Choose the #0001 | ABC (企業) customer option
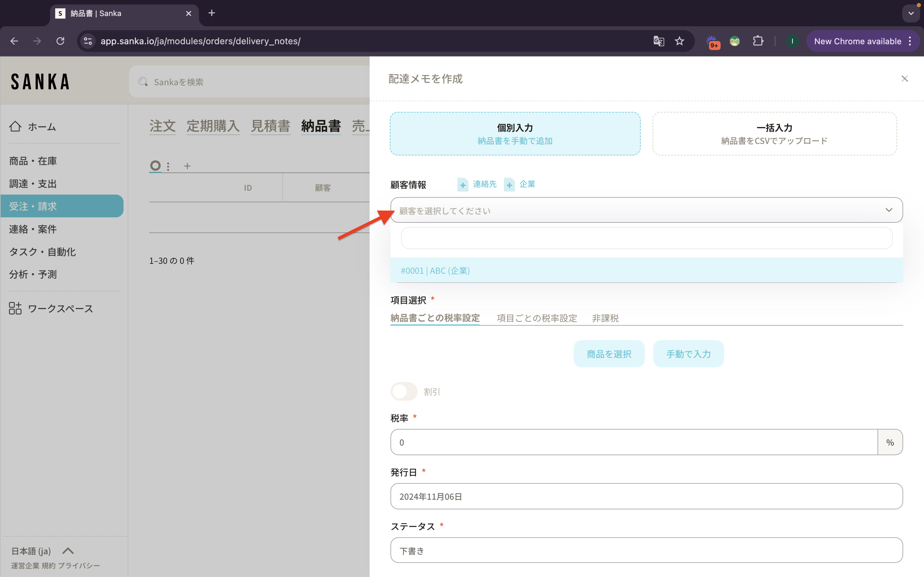Image resolution: width=924 pixels, height=577 pixels. tap(435, 271)
